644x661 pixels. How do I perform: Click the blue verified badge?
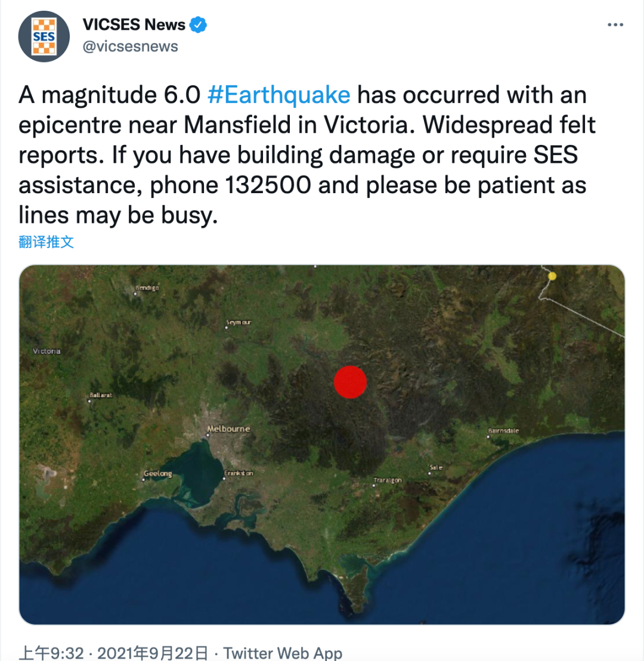pyautogui.click(x=199, y=25)
